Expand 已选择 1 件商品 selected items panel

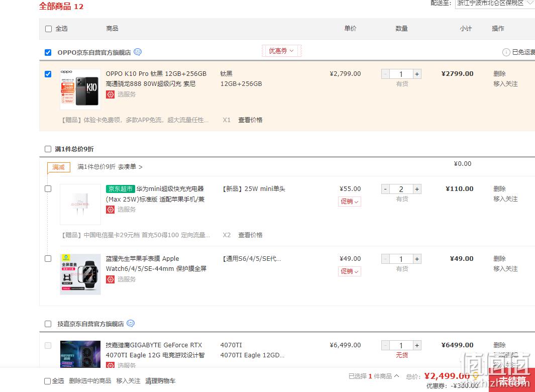coord(374,376)
